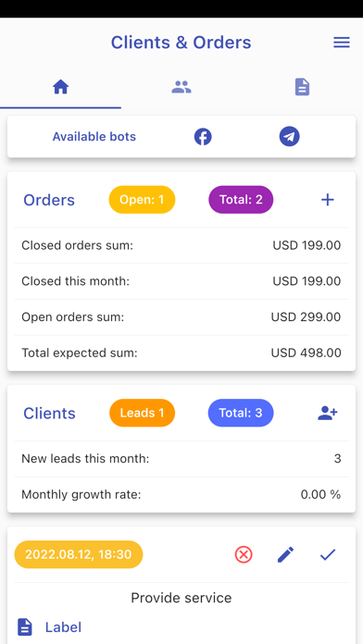Open the clients tab with people icon
Screen dimensions: 363x644
(181, 87)
